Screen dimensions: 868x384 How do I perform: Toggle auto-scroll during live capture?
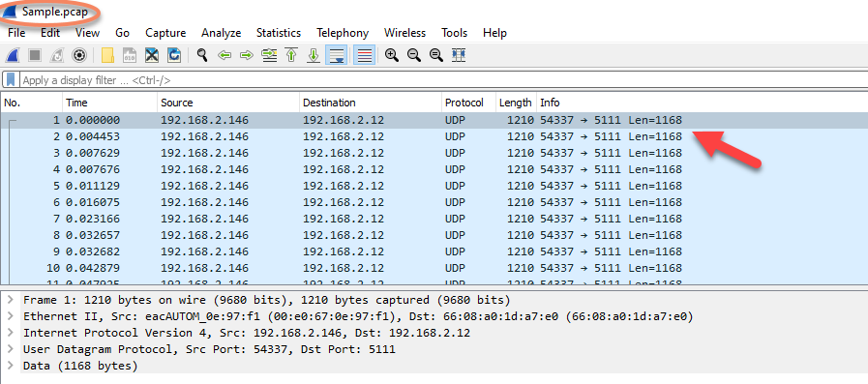pos(336,55)
